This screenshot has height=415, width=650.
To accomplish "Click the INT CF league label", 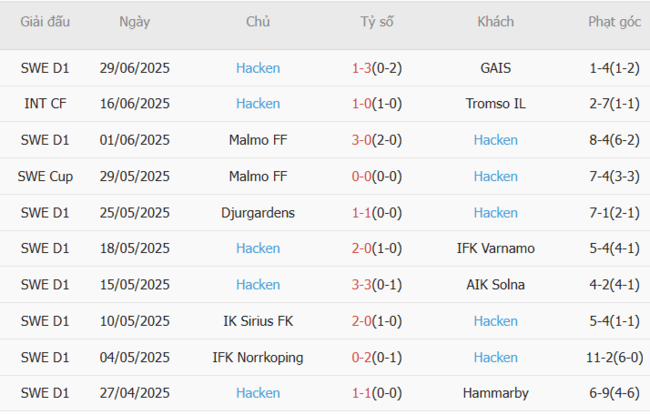I will tap(45, 104).
